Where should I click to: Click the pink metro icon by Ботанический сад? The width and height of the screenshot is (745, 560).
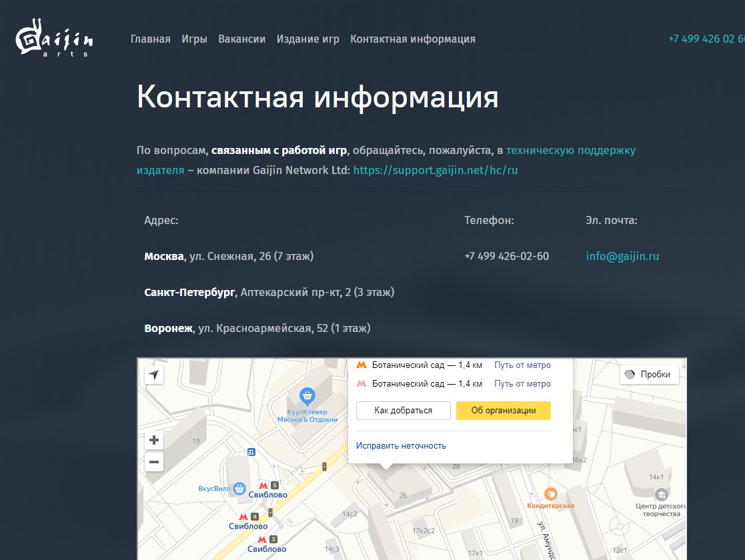361,383
